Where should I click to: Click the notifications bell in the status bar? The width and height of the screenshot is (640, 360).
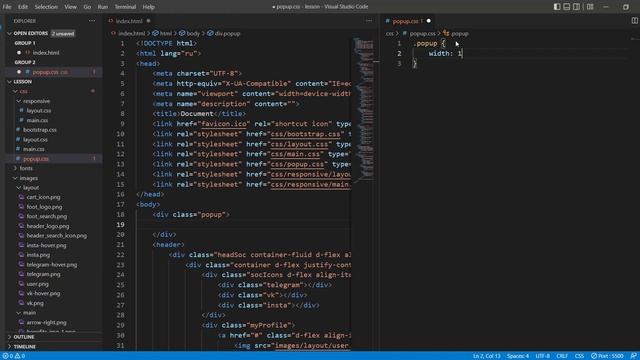[x=633, y=356]
